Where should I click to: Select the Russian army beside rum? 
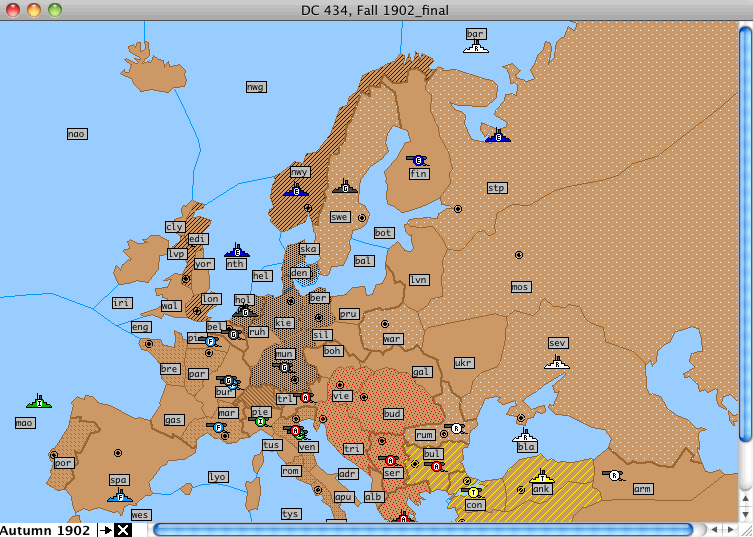tap(456, 427)
